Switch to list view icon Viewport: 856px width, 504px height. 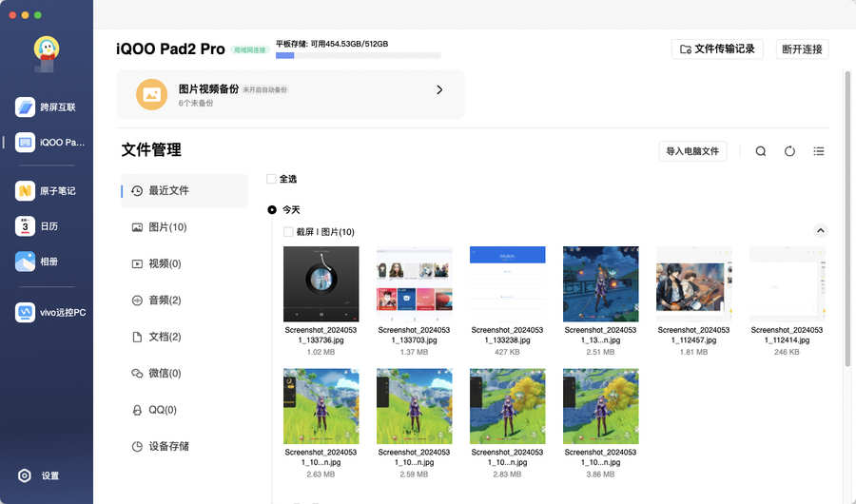click(819, 151)
